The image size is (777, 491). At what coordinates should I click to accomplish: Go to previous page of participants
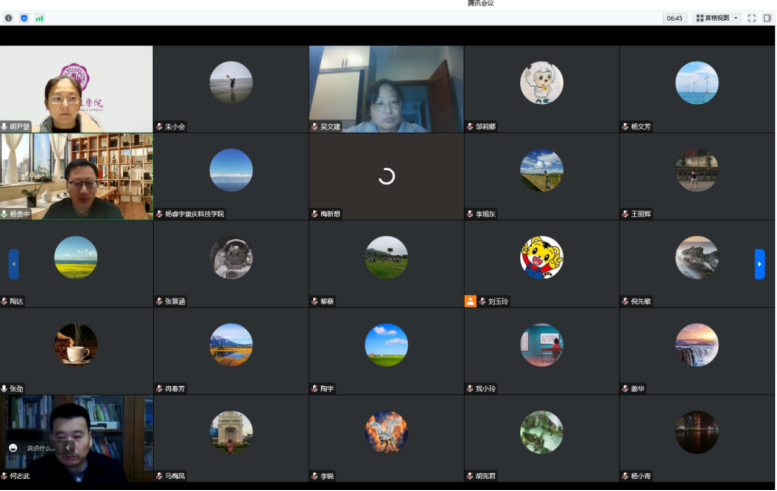pos(14,264)
